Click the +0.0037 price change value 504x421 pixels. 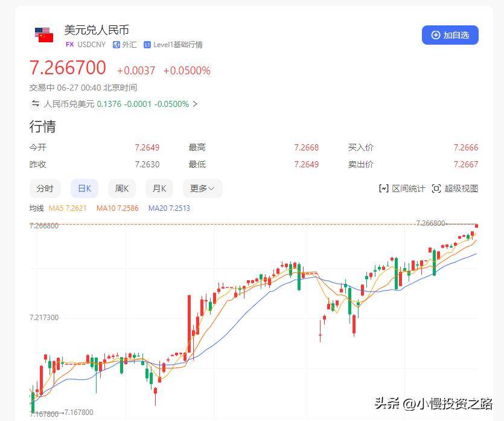[x=136, y=71]
